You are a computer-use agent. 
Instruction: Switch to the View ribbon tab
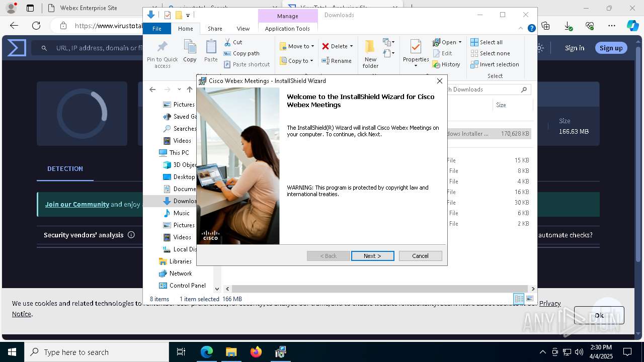click(243, 29)
